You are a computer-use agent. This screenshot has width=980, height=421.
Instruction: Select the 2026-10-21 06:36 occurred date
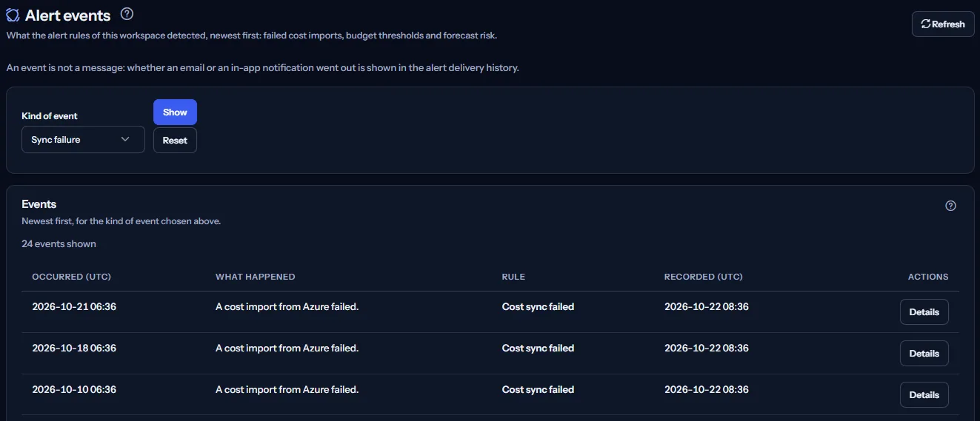[74, 306]
